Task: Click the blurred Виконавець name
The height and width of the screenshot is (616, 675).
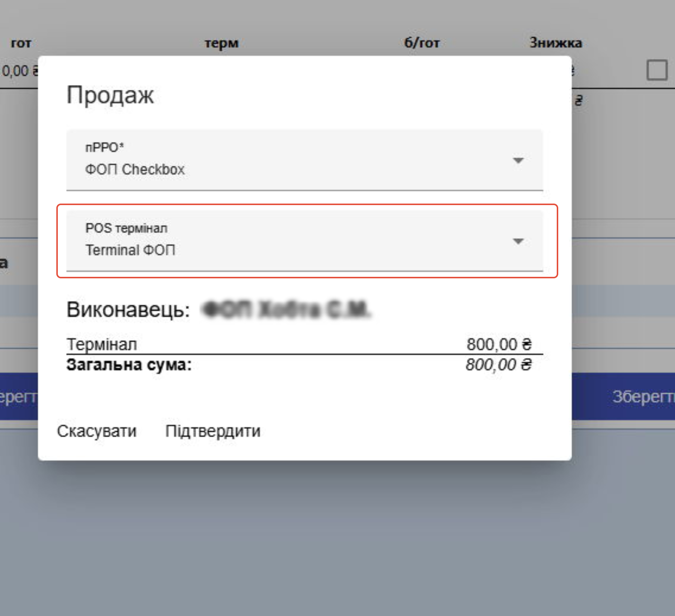Action: coord(286,310)
